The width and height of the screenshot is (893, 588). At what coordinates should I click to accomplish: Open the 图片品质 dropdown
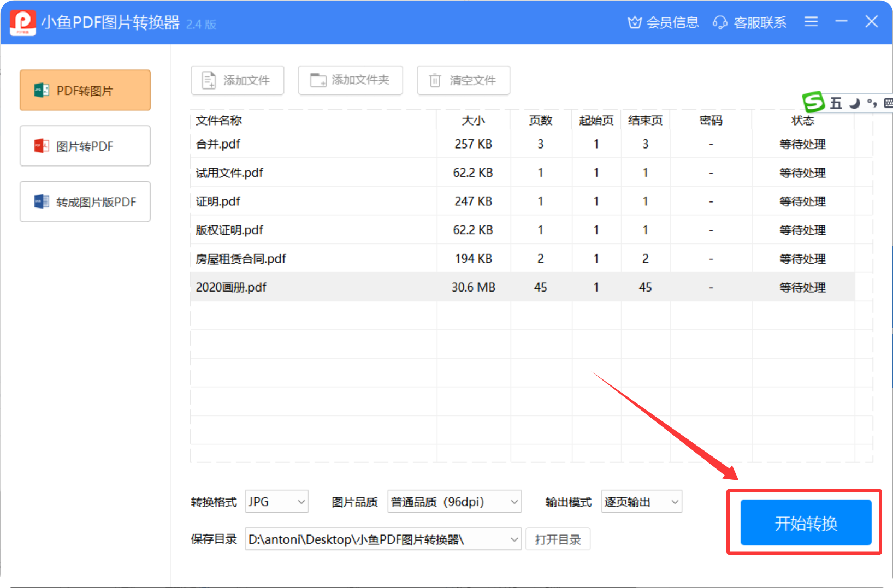(x=454, y=502)
